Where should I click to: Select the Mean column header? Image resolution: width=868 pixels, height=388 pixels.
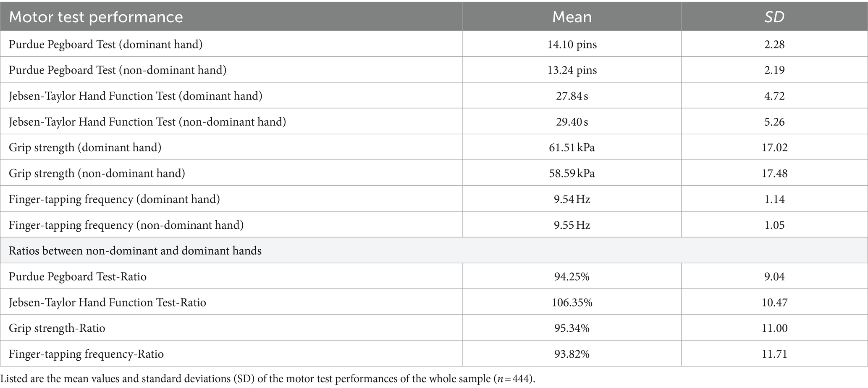click(x=572, y=17)
